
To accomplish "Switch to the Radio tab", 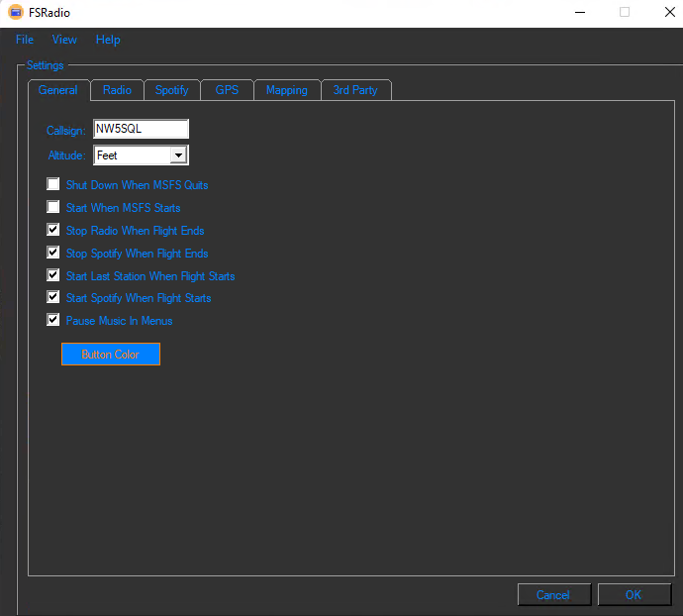I will click(117, 90).
